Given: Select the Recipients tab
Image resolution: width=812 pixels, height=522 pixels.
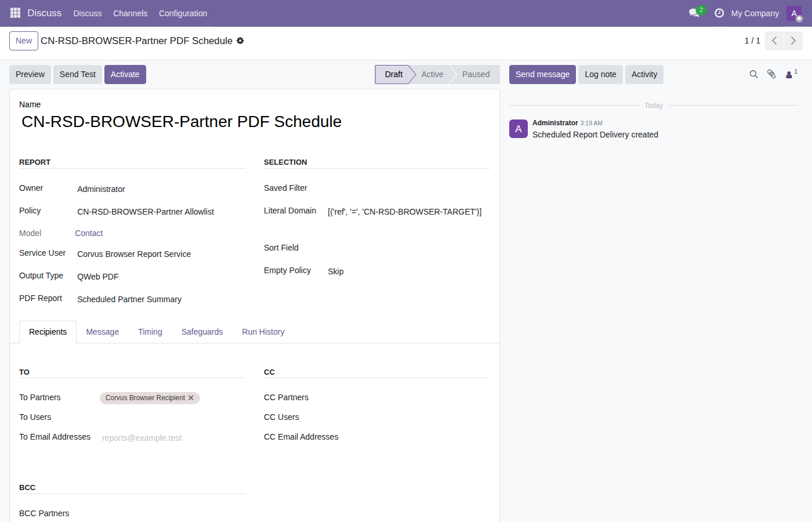Looking at the screenshot, I should [48, 332].
